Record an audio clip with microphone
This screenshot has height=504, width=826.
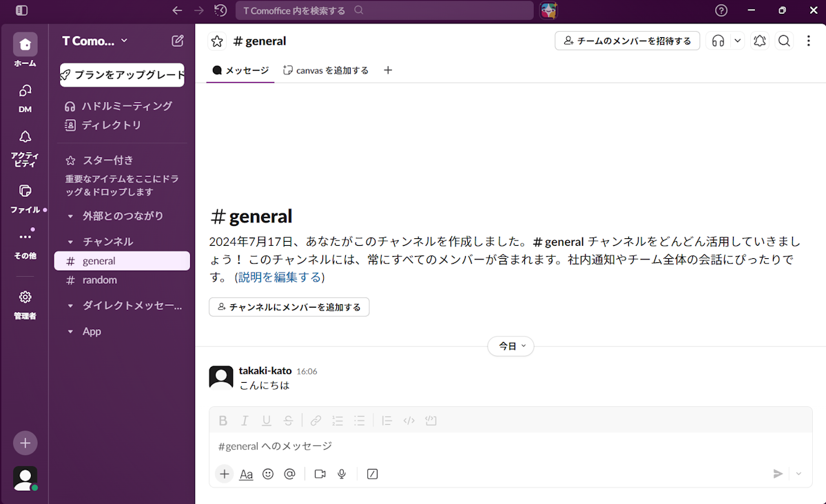(x=342, y=474)
